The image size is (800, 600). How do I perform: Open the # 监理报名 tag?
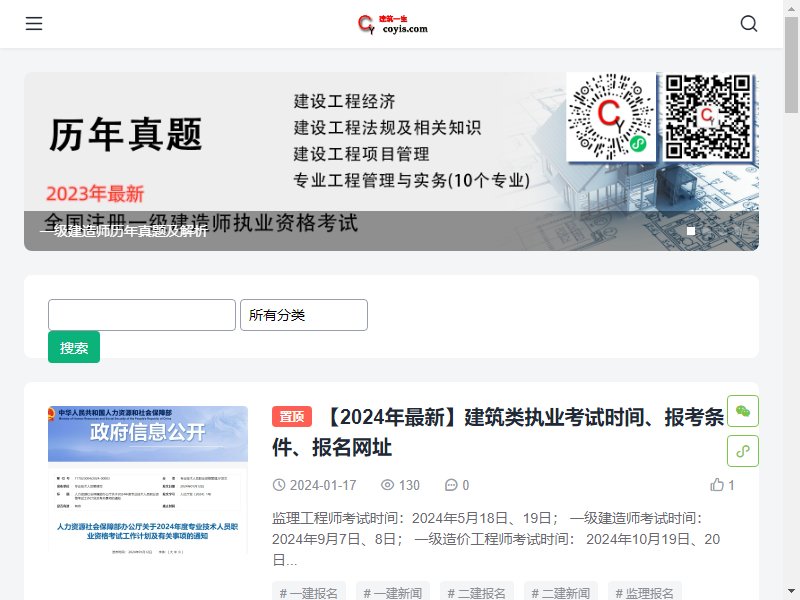pos(644,592)
